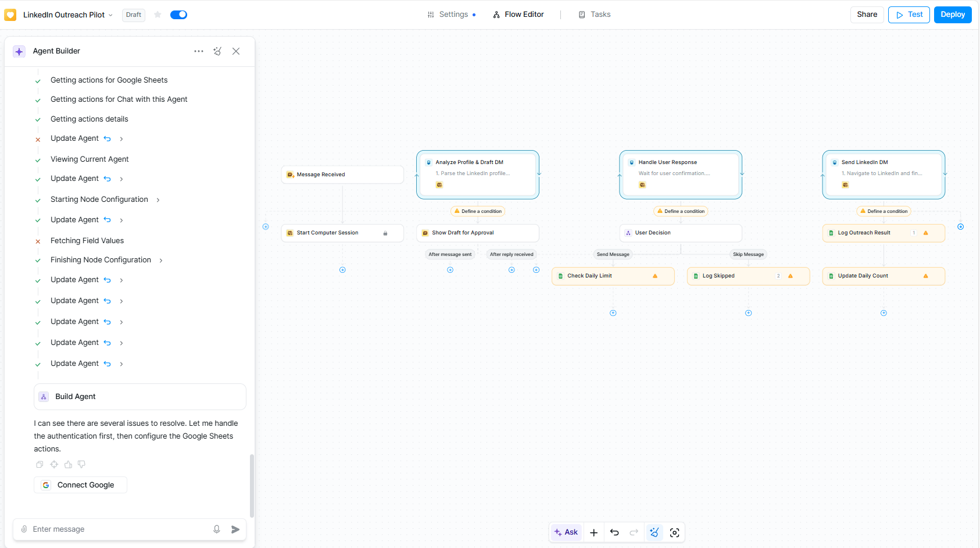Screen dimensions: 980x548
Task: Add a step below Check Daily Limit
Action: click(613, 313)
